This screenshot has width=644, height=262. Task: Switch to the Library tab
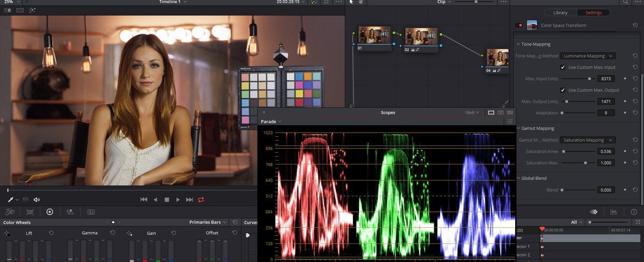coord(560,13)
